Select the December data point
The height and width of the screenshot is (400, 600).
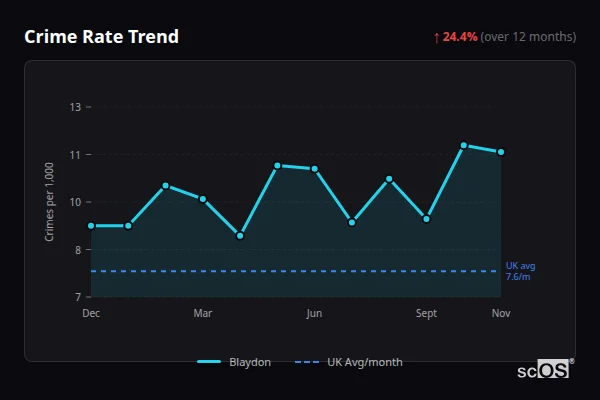click(91, 226)
